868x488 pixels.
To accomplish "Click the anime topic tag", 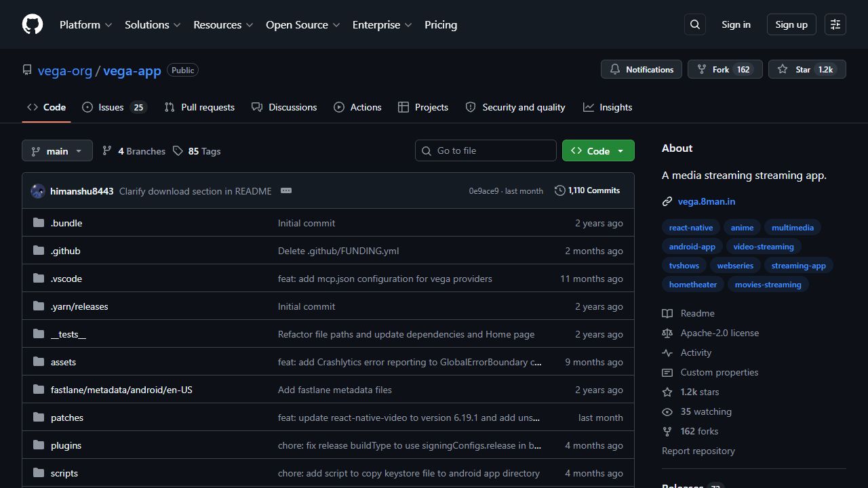I will coord(742,228).
